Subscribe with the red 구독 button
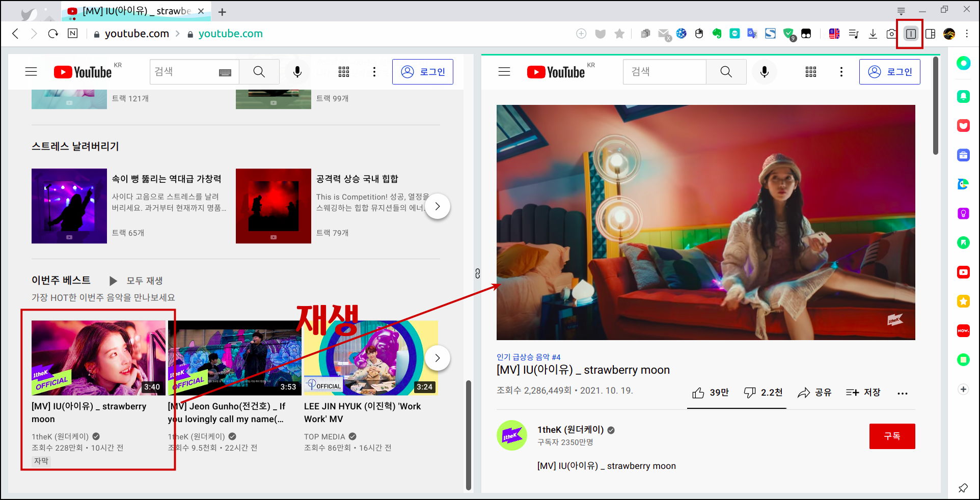This screenshot has width=980, height=500. click(892, 436)
